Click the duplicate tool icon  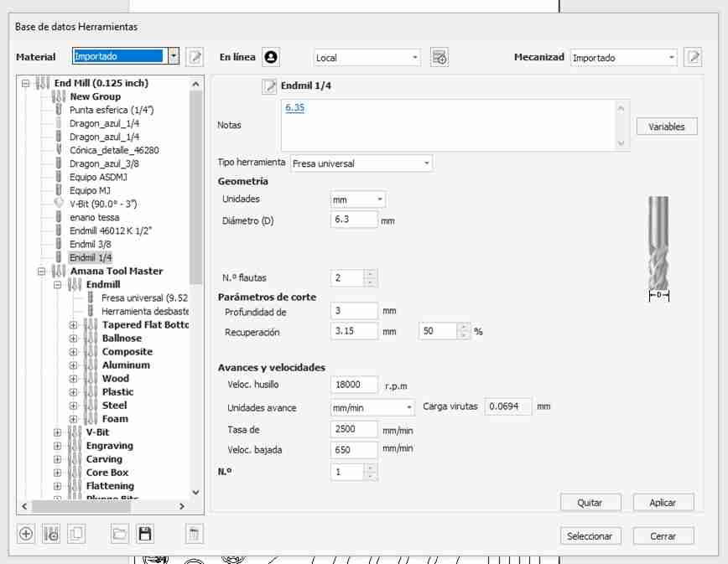[x=76, y=534]
